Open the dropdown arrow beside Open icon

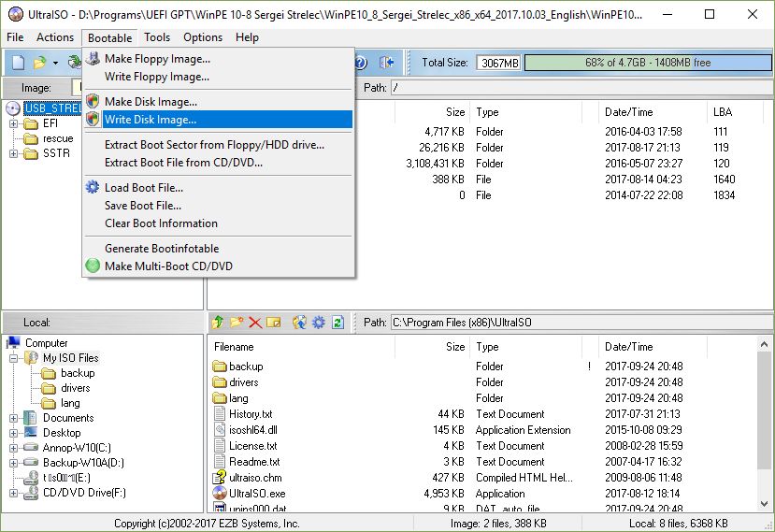pos(55,63)
